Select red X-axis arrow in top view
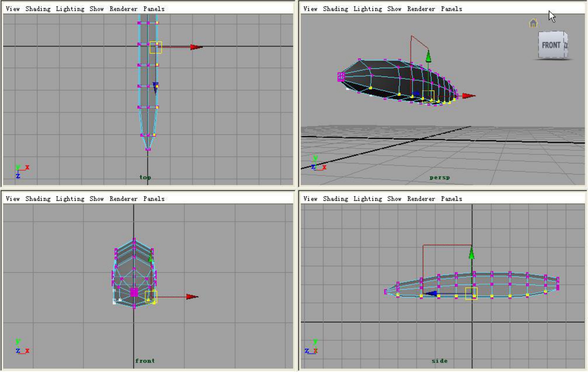 [196, 47]
